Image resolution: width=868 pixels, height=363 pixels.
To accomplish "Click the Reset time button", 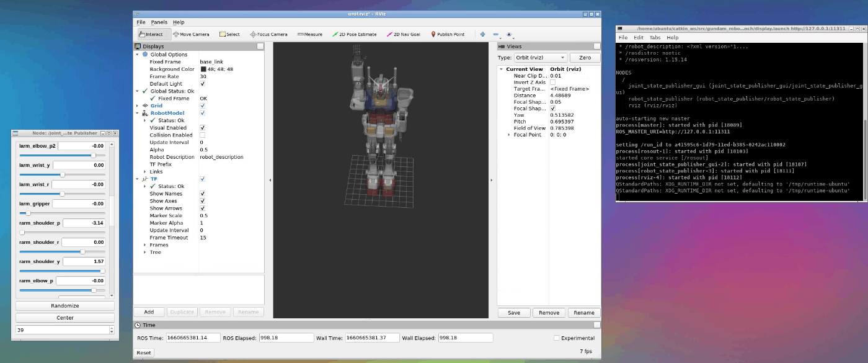I will pyautogui.click(x=144, y=352).
